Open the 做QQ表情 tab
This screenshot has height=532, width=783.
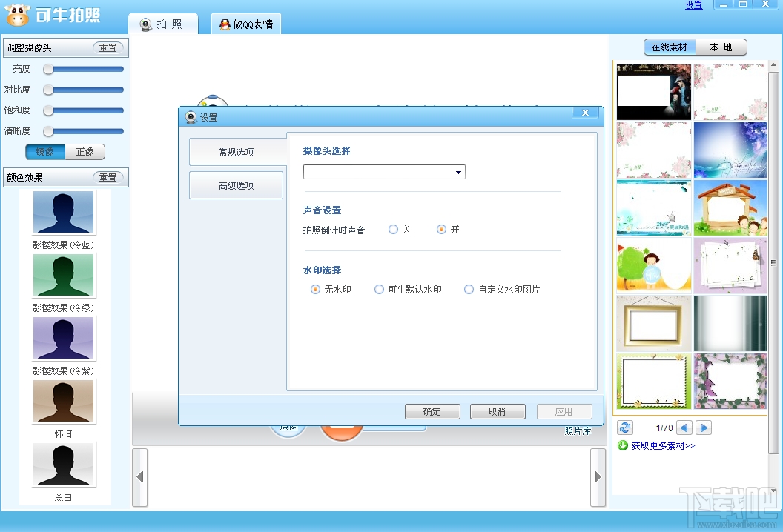point(246,24)
